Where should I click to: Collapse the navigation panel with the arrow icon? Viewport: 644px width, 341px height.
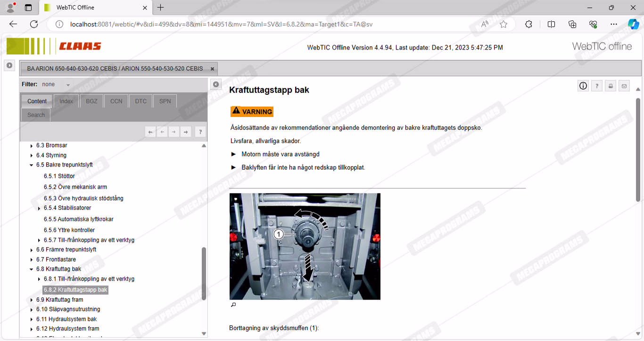pyautogui.click(x=215, y=84)
